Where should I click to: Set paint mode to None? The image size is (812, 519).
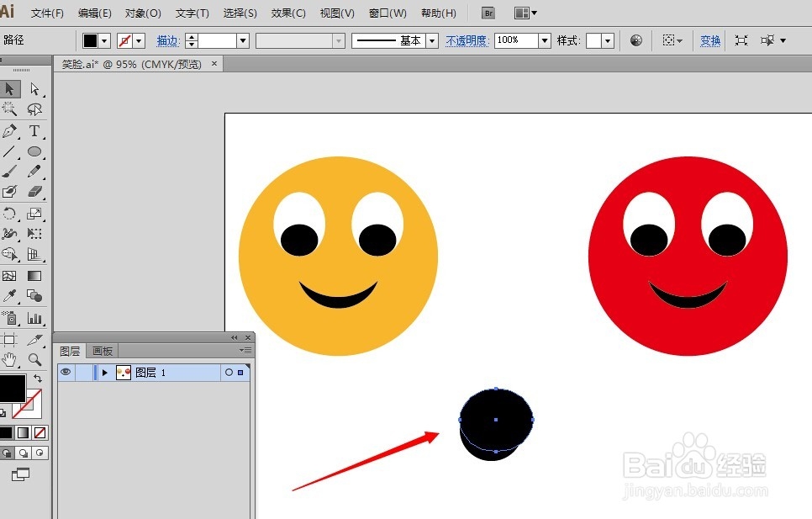pos(40,432)
